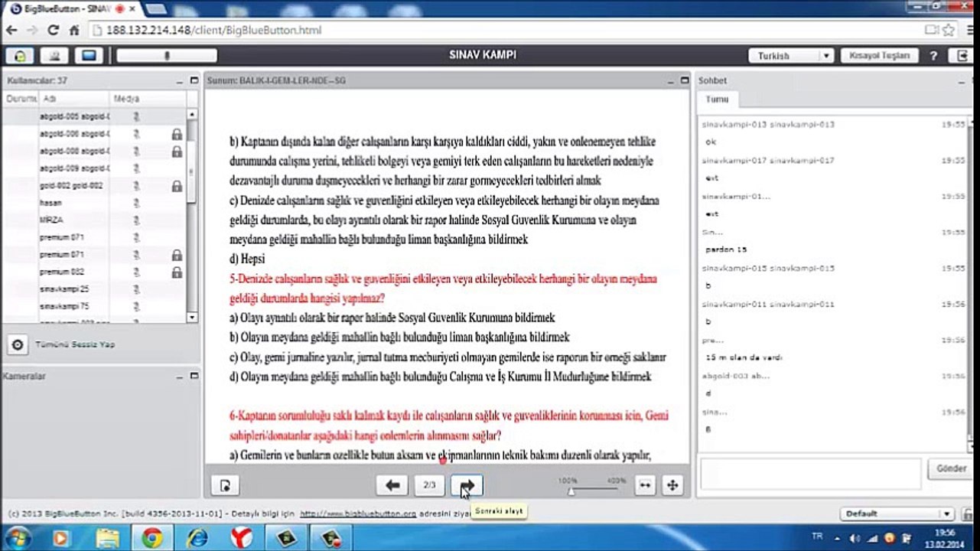The height and width of the screenshot is (551, 980).
Task: Reload the page in the browser
Action: (x=53, y=31)
